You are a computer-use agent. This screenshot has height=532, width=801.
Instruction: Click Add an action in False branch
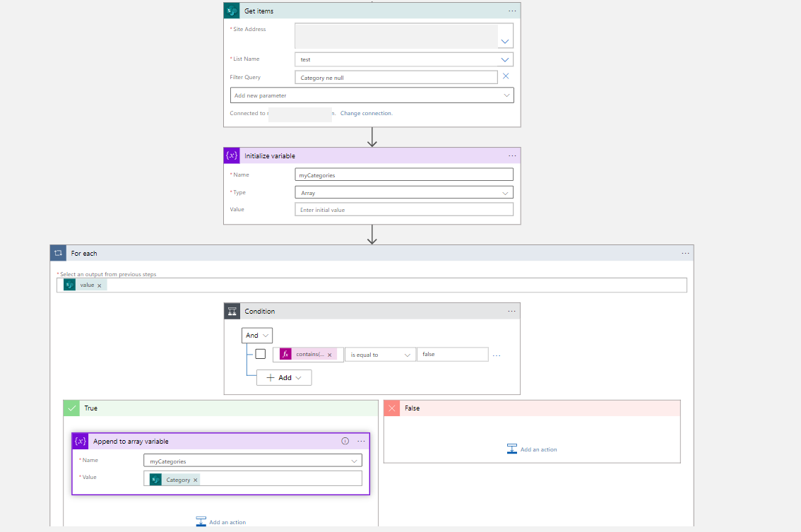pos(538,450)
